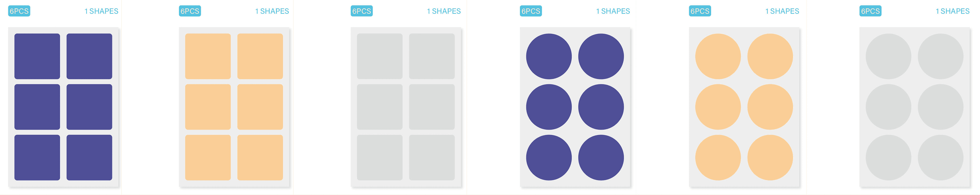Open the peach circles sticker sheet
The width and height of the screenshot is (980, 195).
(x=744, y=107)
